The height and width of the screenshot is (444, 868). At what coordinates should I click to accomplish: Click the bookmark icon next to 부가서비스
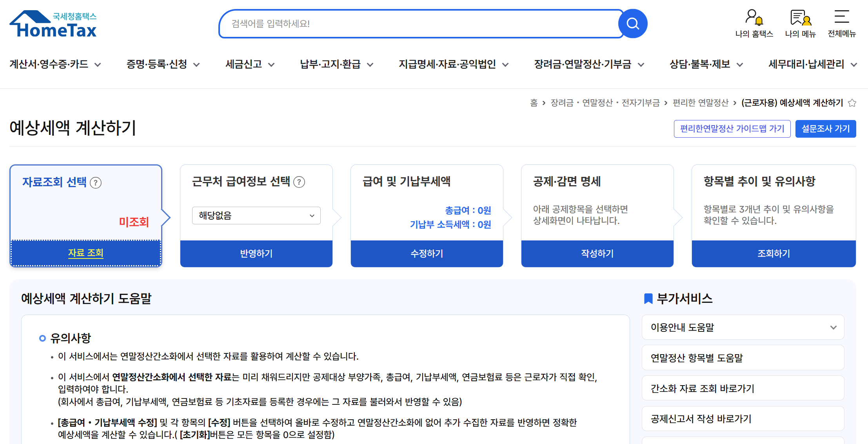[x=648, y=298]
